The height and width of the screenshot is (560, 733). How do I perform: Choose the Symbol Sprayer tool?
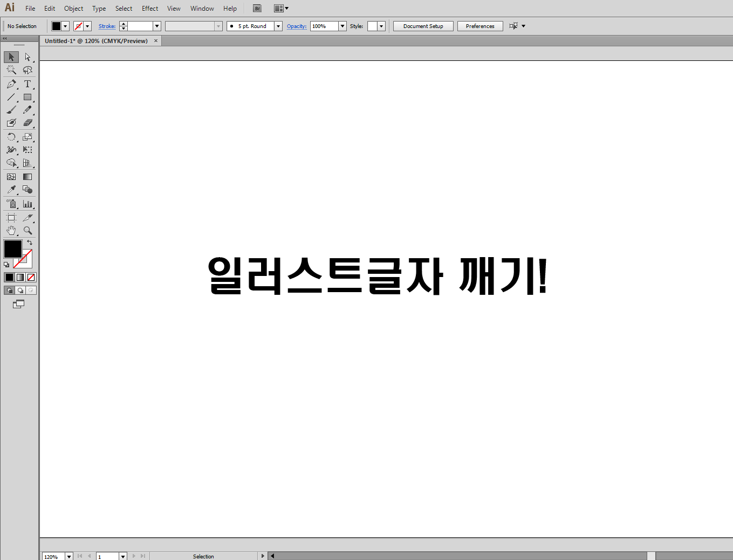point(11,204)
